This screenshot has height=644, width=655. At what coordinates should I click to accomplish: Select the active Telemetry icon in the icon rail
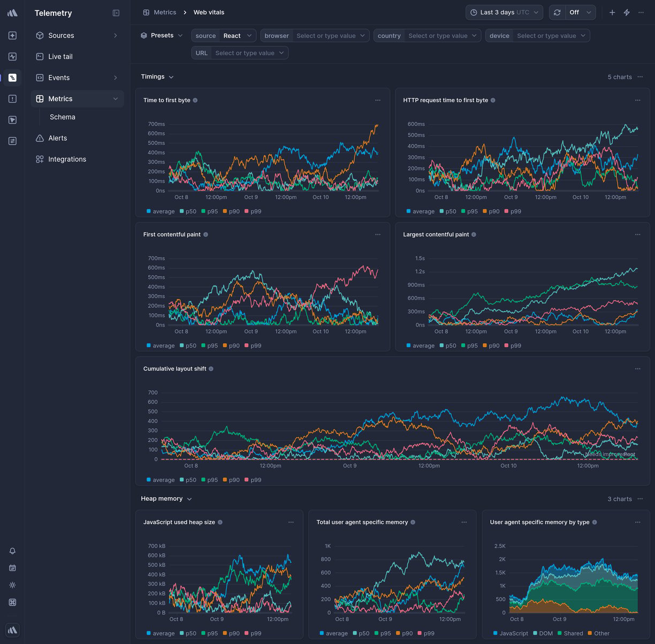[12, 78]
